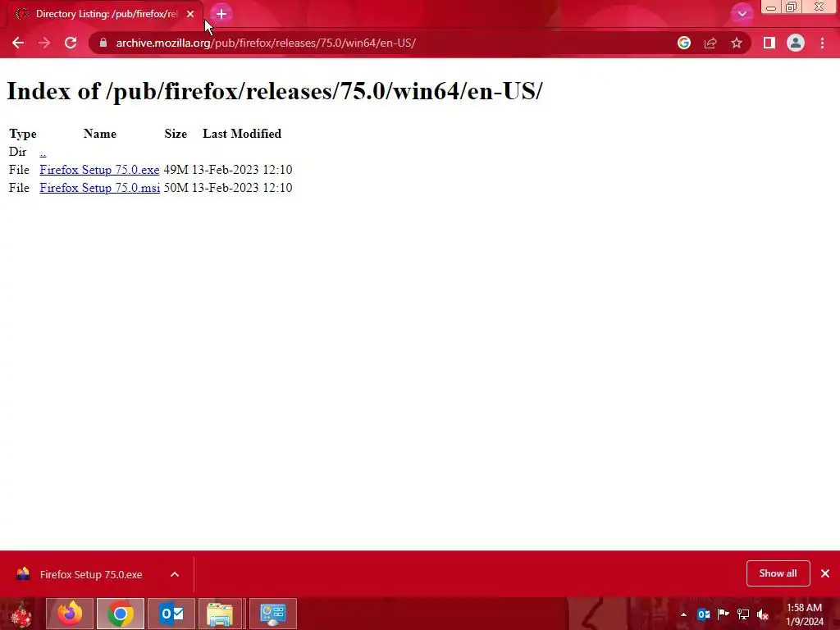Open File Explorer from the taskbar
Viewport: 840px width, 630px height.
coord(221,614)
